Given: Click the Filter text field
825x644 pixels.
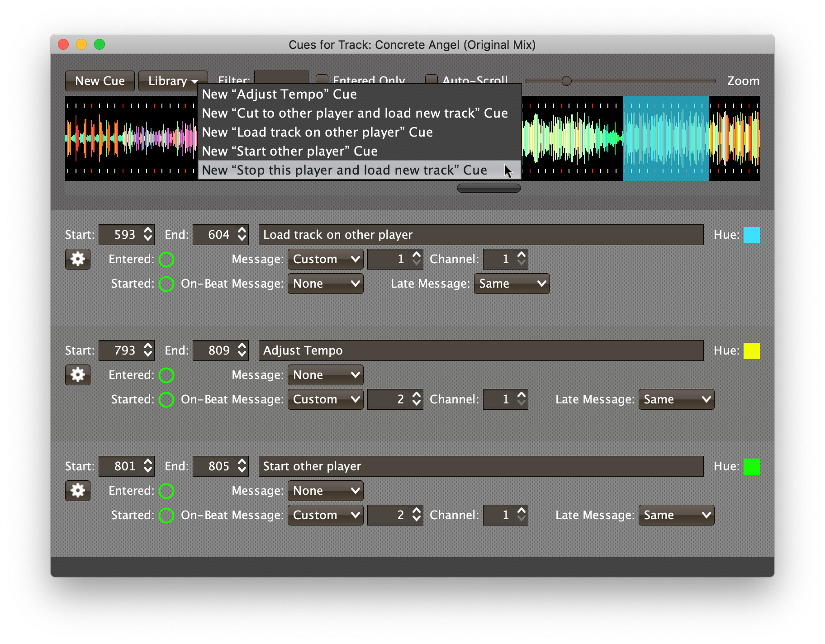Looking at the screenshot, I should click(x=281, y=78).
